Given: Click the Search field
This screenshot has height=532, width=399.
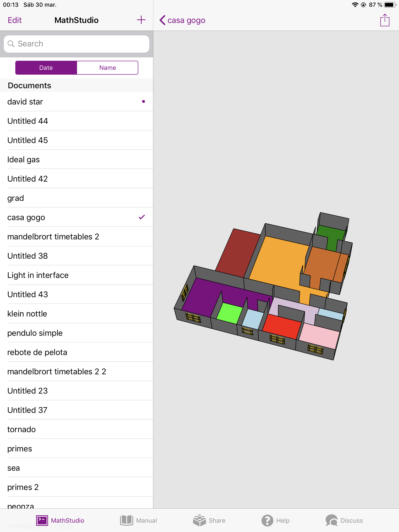Looking at the screenshot, I should 77,44.
